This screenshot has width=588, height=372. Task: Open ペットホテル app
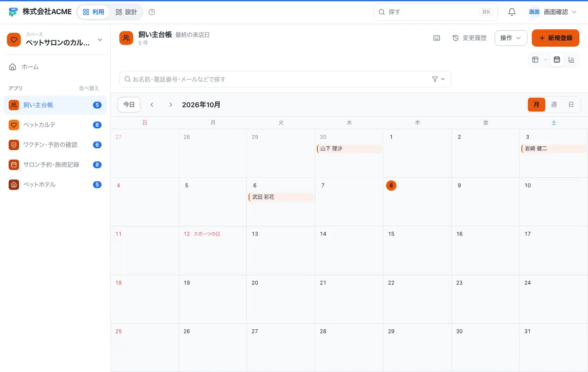click(55, 184)
